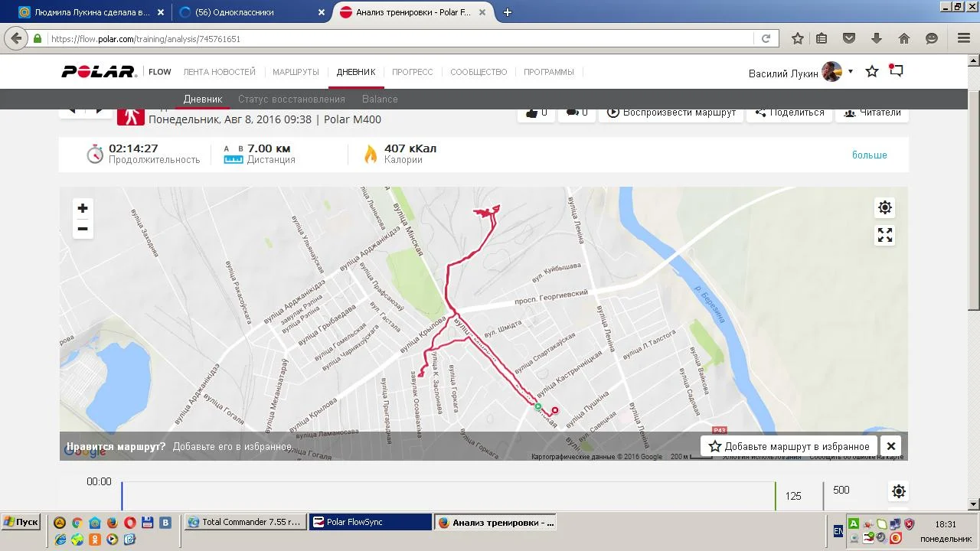Expand the map to fullscreen

[x=885, y=236]
